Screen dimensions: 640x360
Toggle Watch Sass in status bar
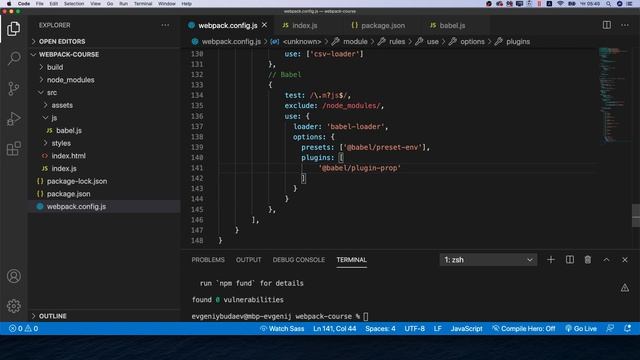pos(282,329)
